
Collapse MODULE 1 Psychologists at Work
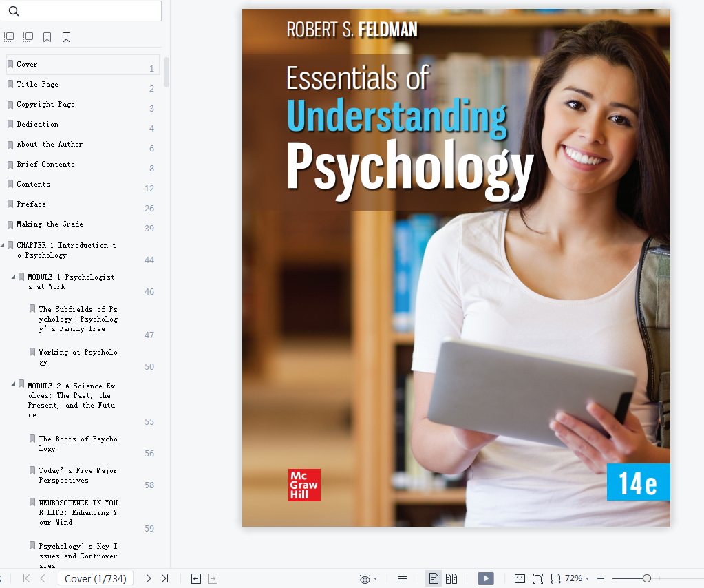(x=14, y=277)
